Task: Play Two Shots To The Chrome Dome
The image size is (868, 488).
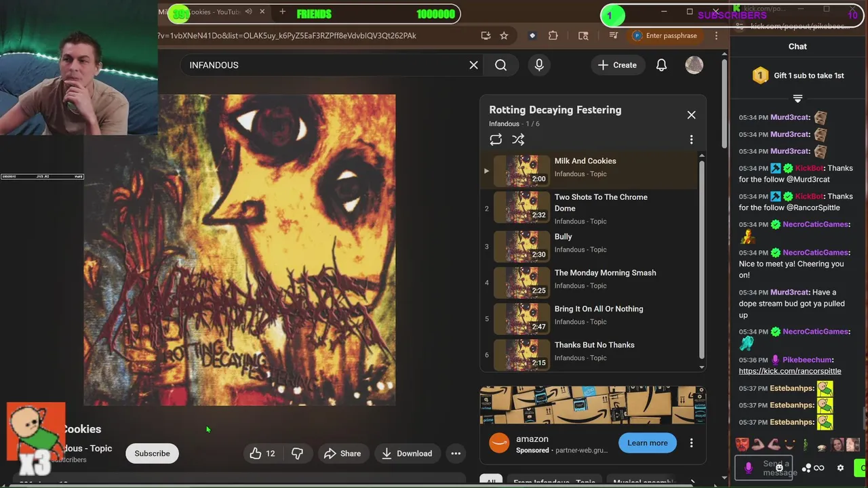Action: click(x=589, y=207)
